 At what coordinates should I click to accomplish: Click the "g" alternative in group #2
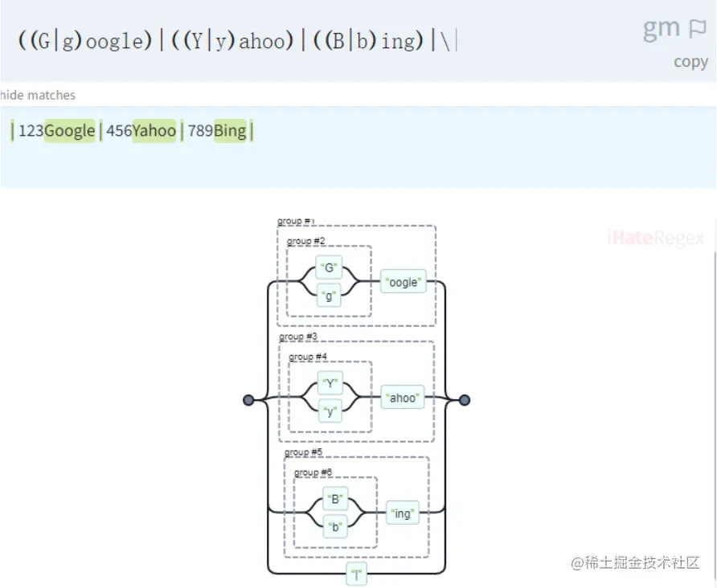click(330, 295)
